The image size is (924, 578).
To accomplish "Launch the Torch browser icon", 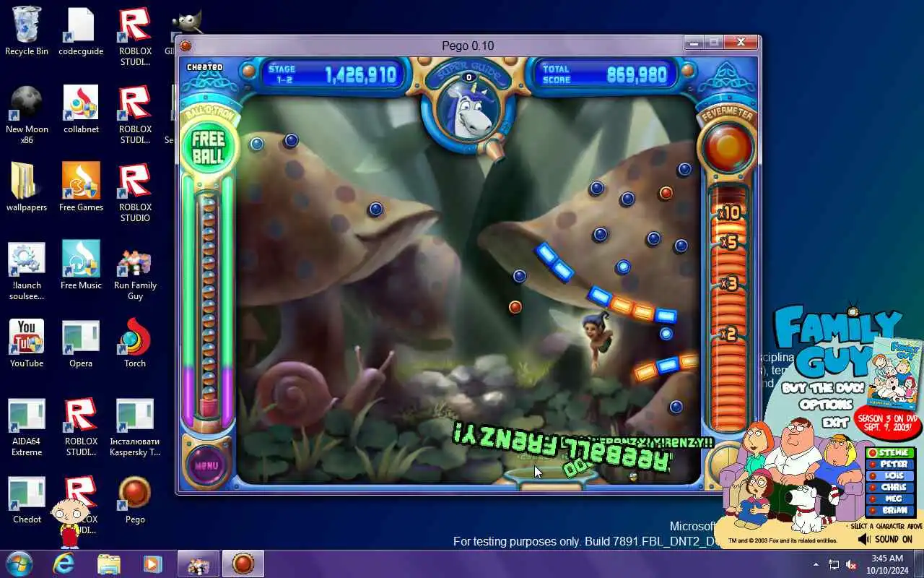I will coord(135,343).
